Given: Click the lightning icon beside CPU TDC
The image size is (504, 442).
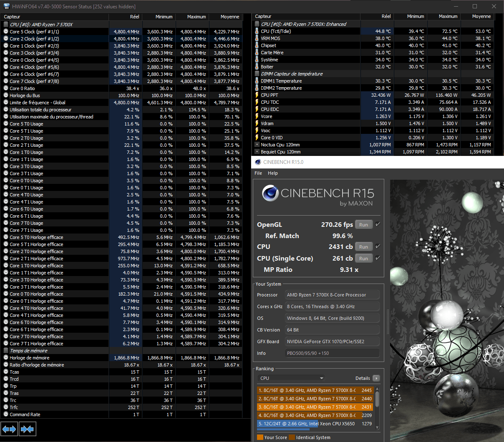Looking at the screenshot, I should 257,102.
